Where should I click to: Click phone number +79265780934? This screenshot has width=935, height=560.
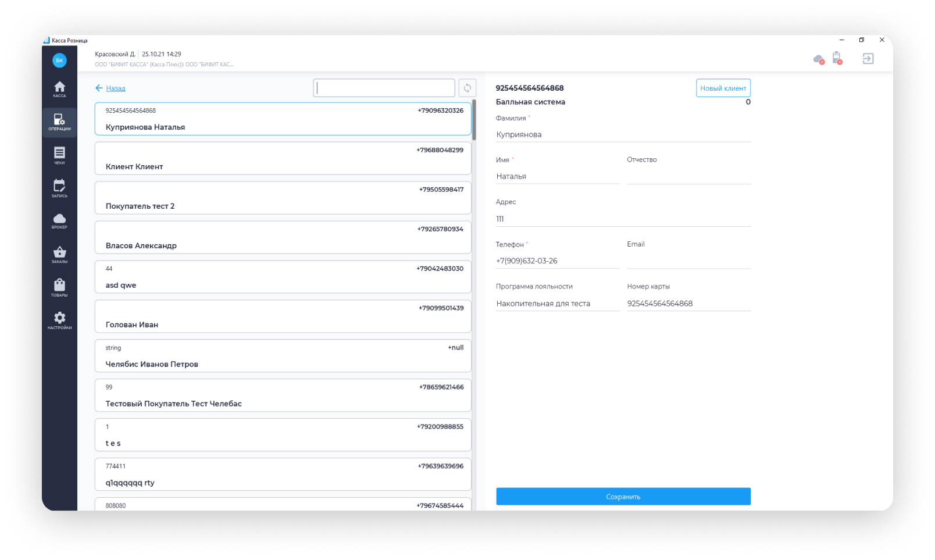440,229
